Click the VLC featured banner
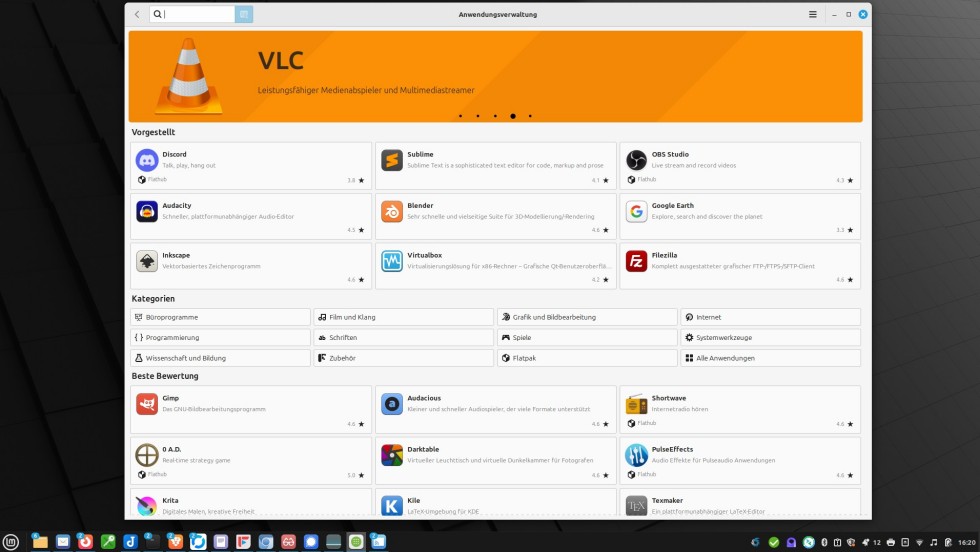Viewport: 980px width, 552px height. pyautogui.click(x=495, y=76)
